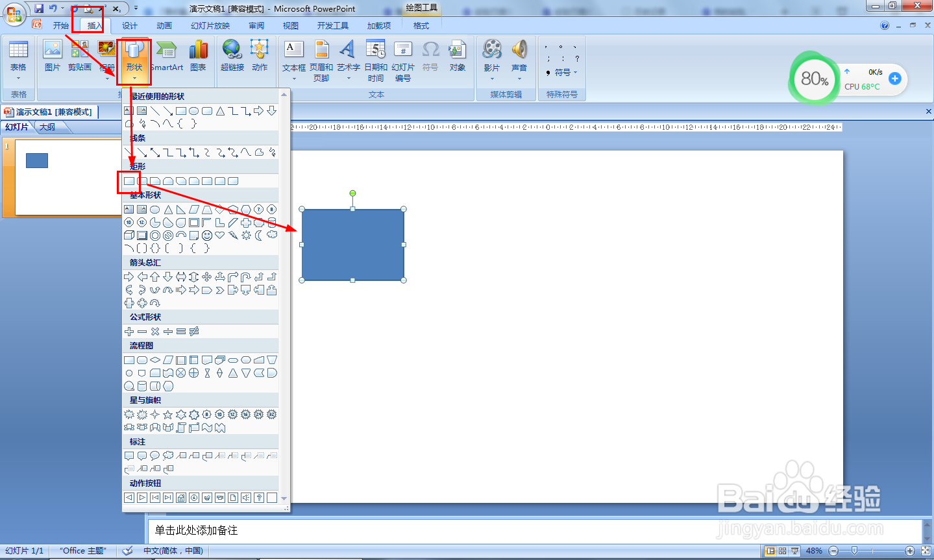
Task: Open the Text Box dropdown arrow
Action: (294, 79)
